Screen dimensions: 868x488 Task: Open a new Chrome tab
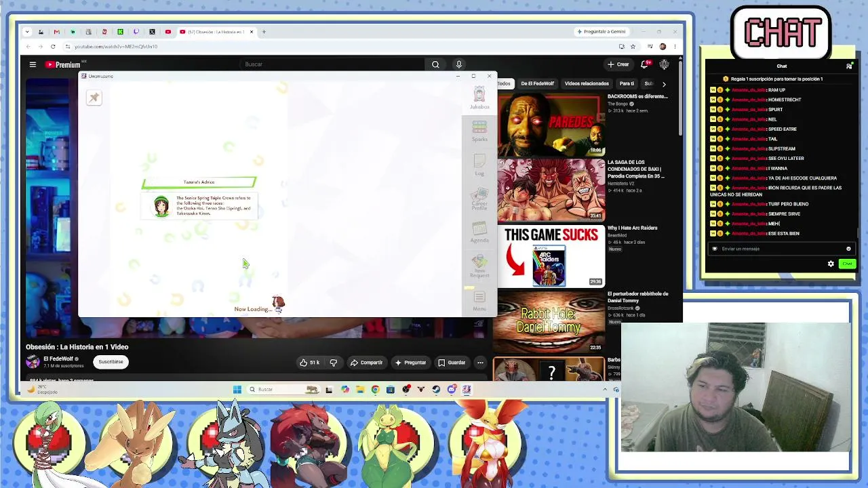264,32
